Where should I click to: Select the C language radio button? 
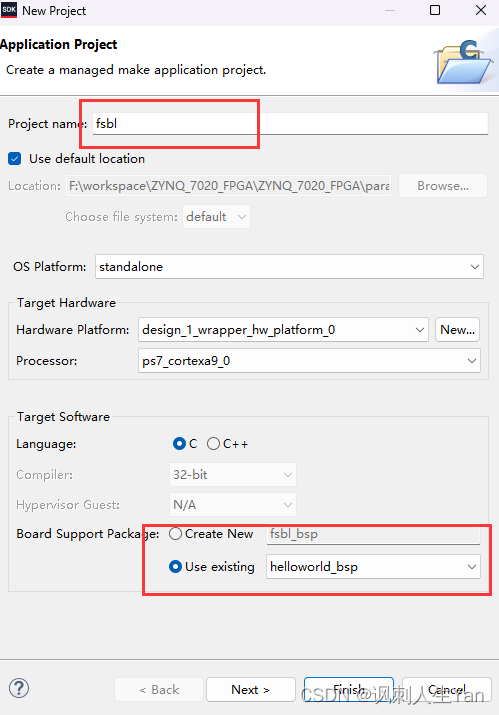179,444
